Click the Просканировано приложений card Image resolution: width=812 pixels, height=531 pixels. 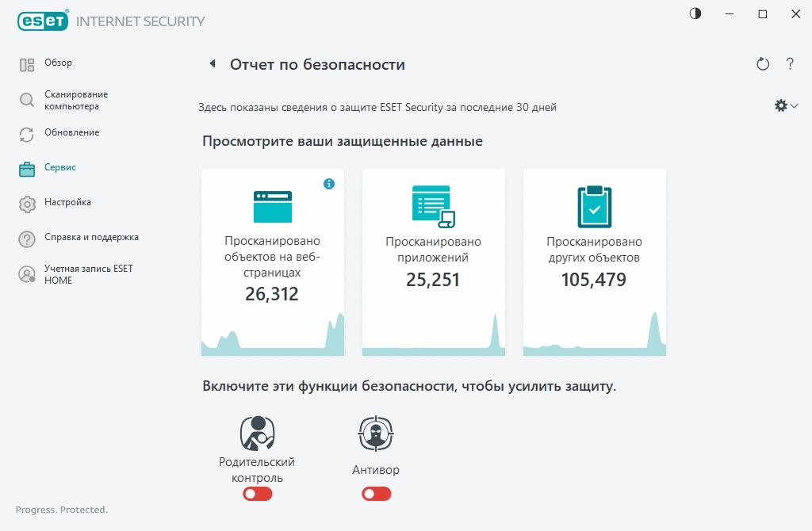coord(433,262)
